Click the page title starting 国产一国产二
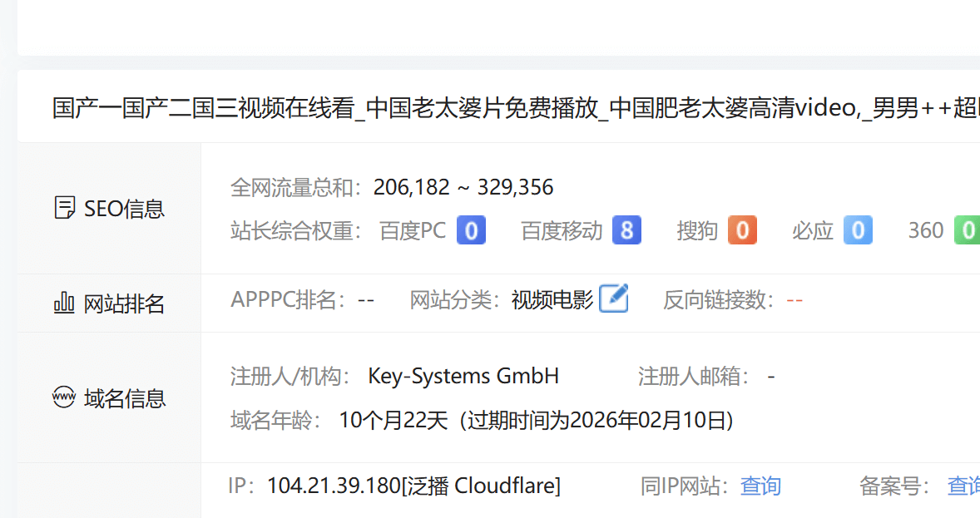This screenshot has width=980, height=518. pos(516,108)
